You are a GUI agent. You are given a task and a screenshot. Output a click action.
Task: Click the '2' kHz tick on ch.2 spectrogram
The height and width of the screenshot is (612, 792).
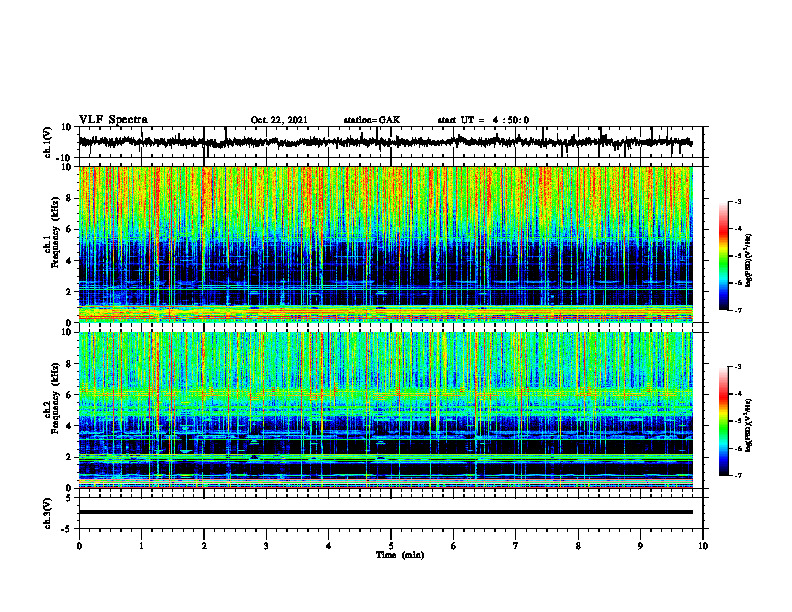pyautogui.click(x=70, y=457)
